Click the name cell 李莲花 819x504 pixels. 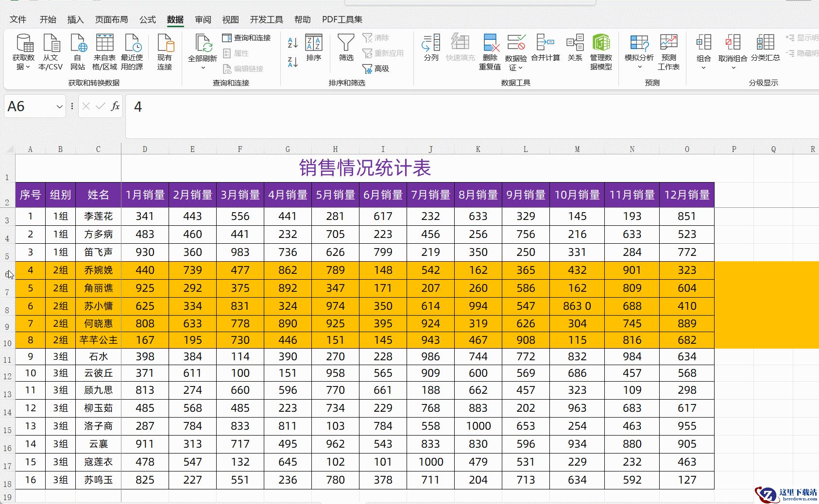click(x=98, y=216)
